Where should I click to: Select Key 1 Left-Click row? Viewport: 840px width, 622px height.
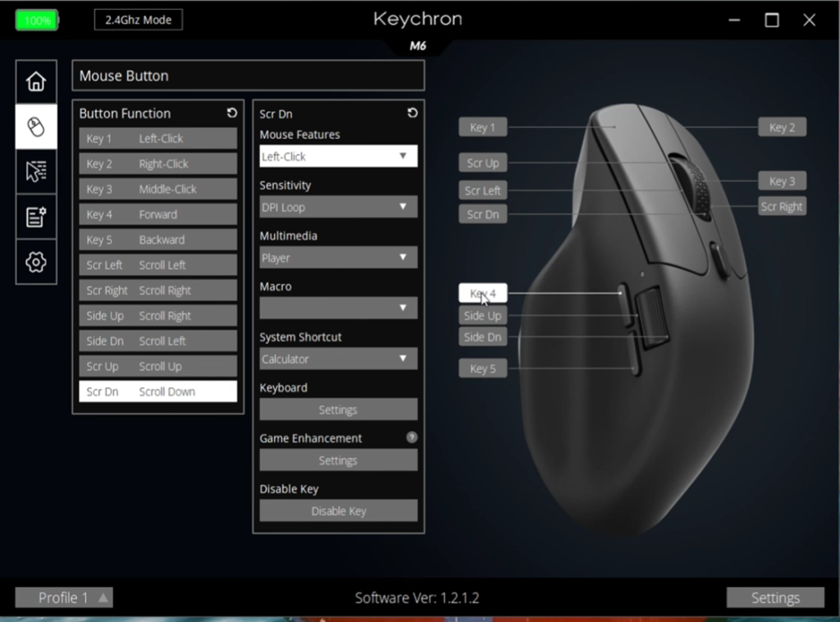[x=158, y=138]
